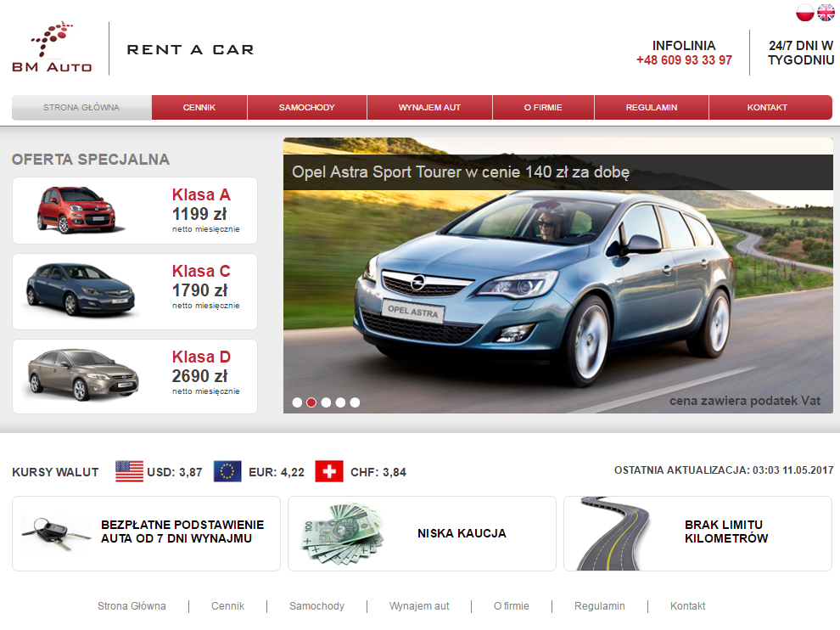The width and height of the screenshot is (840, 630).
Task: Click the Swiss flag icon
Action: click(x=329, y=471)
